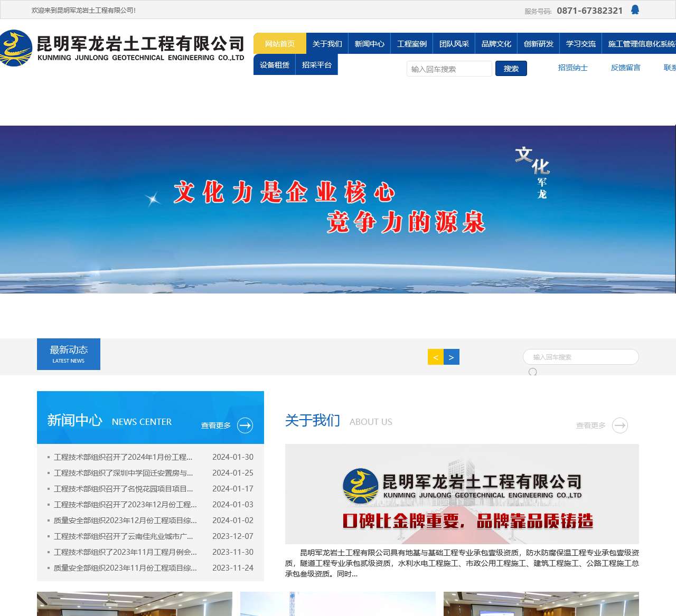Click 查看更多 beside About Us heading
Screen dimensions: 676x616
coord(591,425)
